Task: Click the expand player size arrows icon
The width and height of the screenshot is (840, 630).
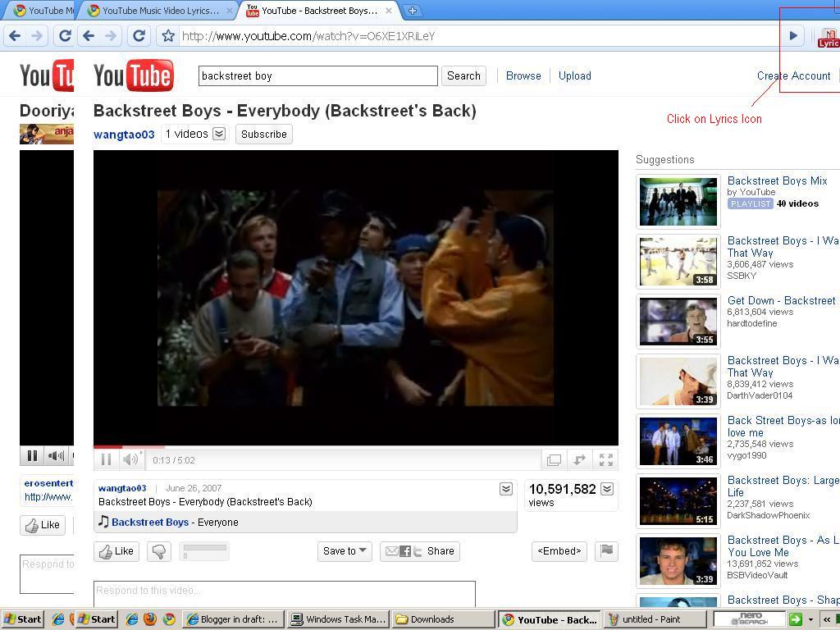Action: click(x=579, y=459)
